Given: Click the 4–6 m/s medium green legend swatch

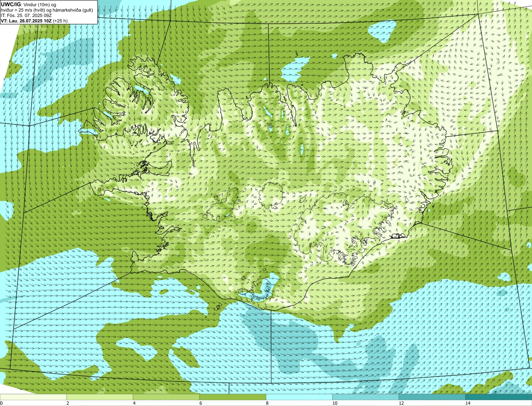Looking at the screenshot, I should 166,397.
